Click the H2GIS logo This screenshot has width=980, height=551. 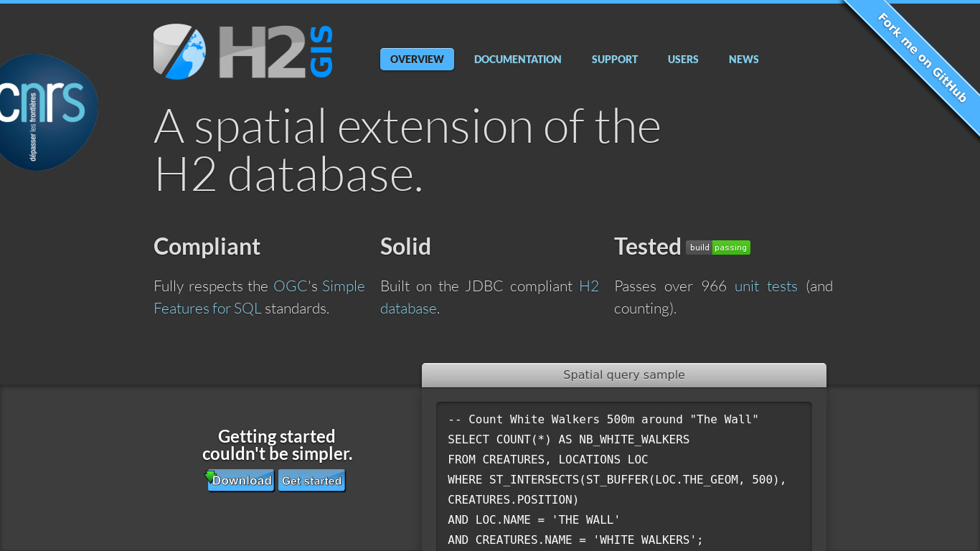pyautogui.click(x=243, y=52)
